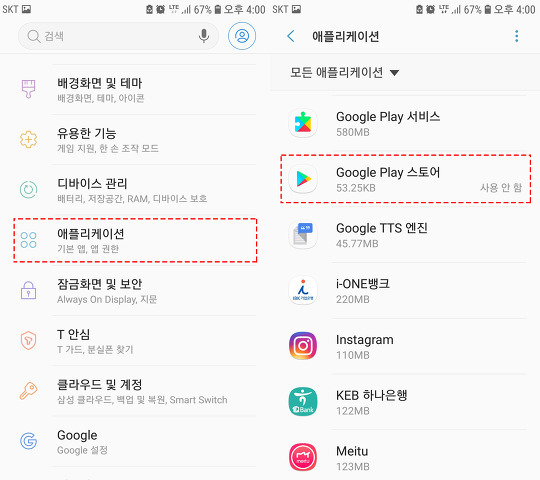Viewport: 540px width, 480px height.
Task: Tap the Meitu app icon
Action: coord(303,457)
